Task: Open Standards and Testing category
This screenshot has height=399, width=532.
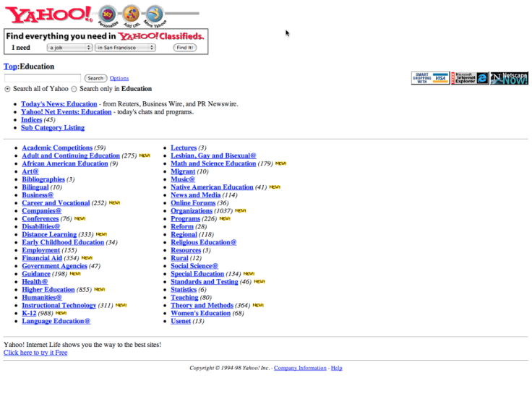Action: pyautogui.click(x=205, y=282)
